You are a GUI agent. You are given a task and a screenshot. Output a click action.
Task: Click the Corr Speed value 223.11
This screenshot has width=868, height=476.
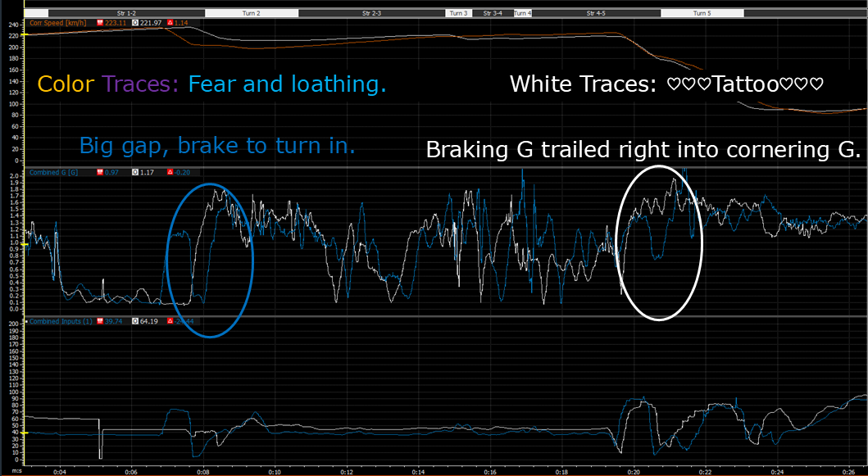coord(116,23)
